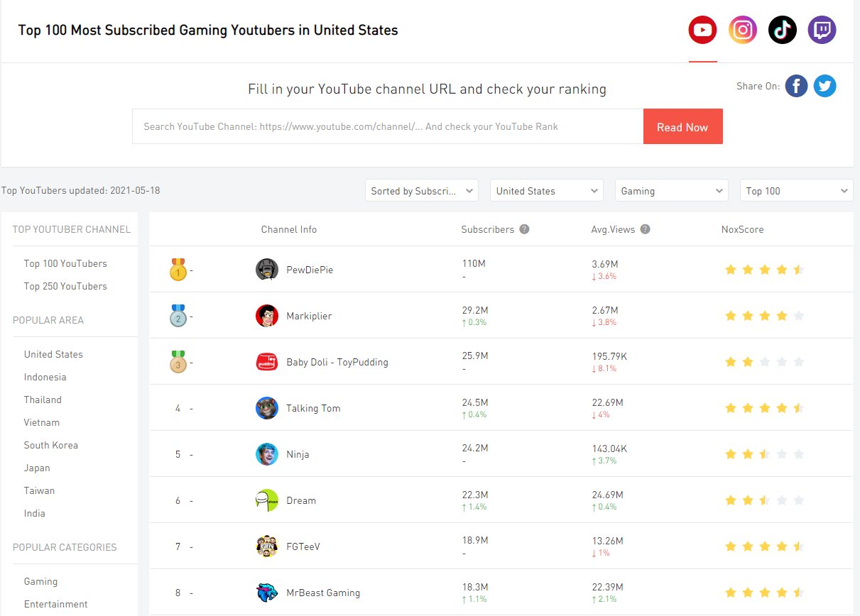The width and height of the screenshot is (860, 616).
Task: Select South Korea in Popular Area
Action: tap(51, 445)
